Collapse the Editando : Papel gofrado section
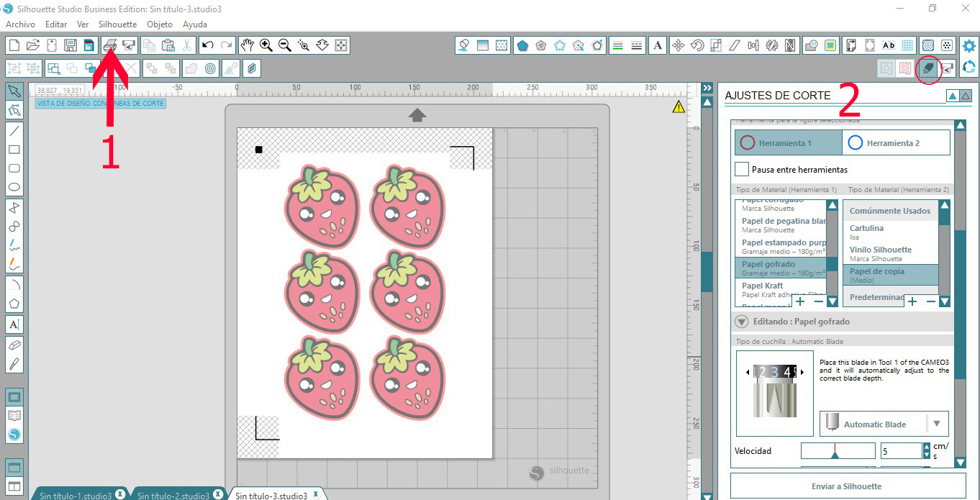The height and width of the screenshot is (500, 980). click(x=741, y=322)
